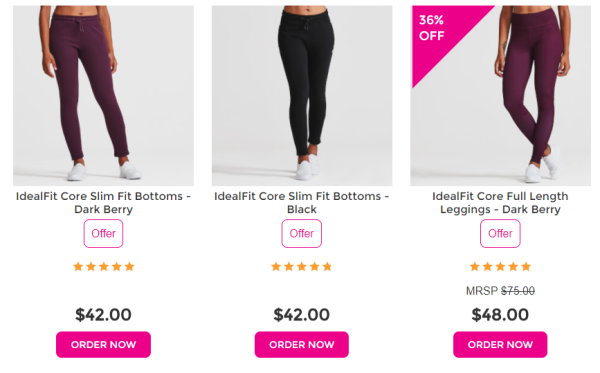This screenshot has height=373, width=600.
Task: Open the Dark Berry Full Length Leggings photo
Action: pyautogui.click(x=501, y=96)
